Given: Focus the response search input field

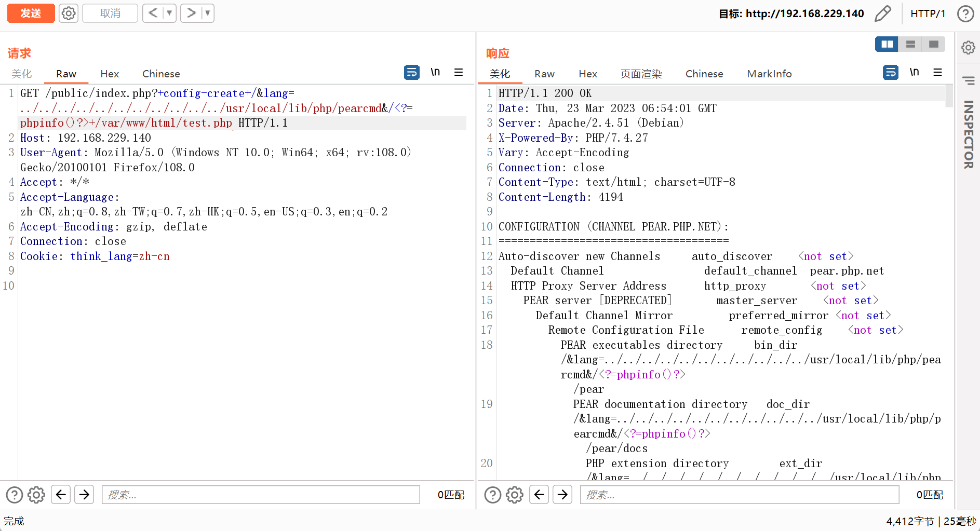Looking at the screenshot, I should (740, 495).
